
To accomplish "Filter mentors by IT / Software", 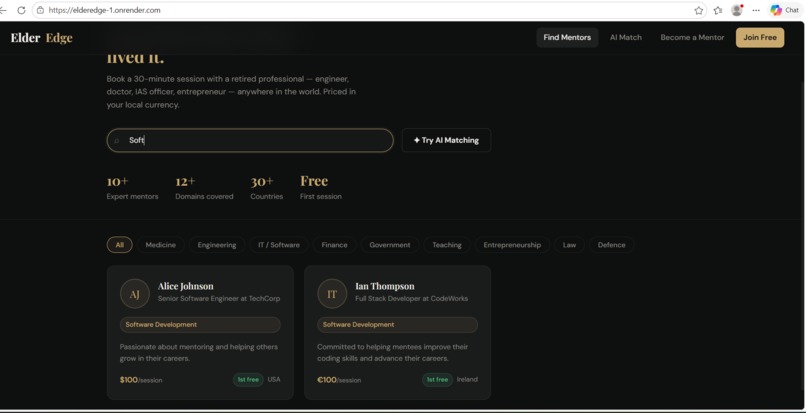I will (279, 245).
